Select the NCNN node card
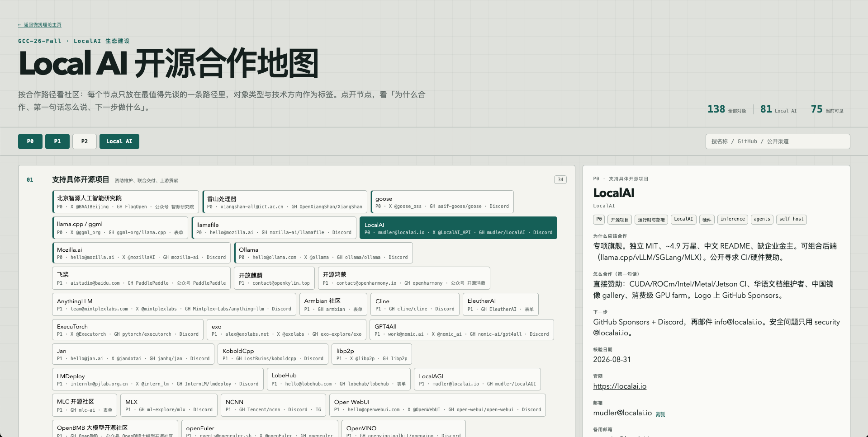868x437 pixels. [273, 405]
